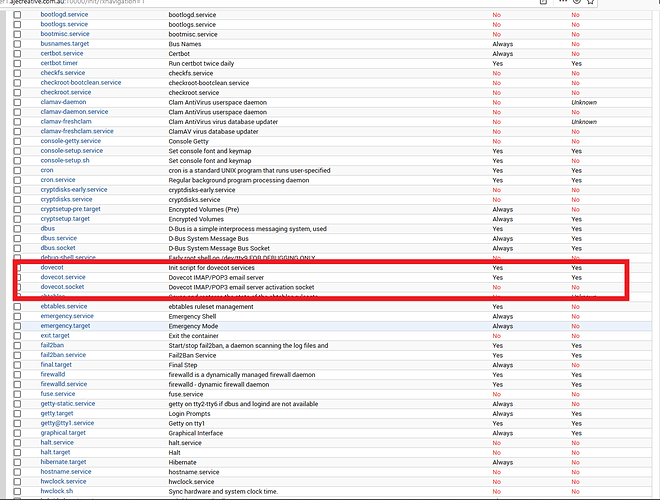Click the cryptdisks.service link

point(67,199)
